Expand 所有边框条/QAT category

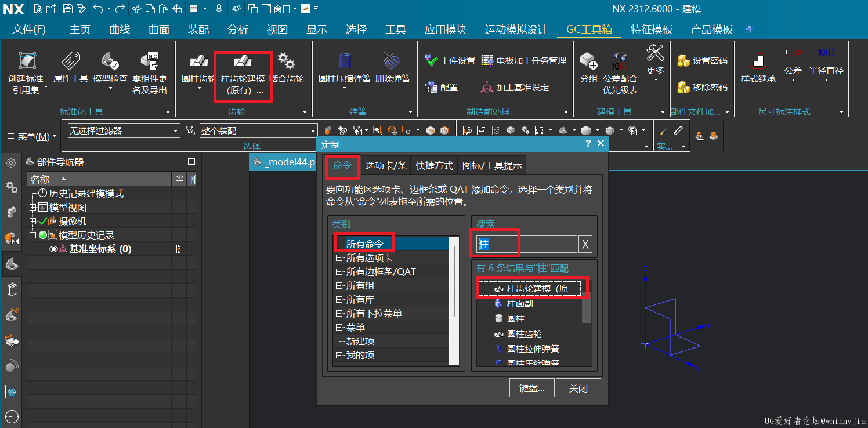339,271
